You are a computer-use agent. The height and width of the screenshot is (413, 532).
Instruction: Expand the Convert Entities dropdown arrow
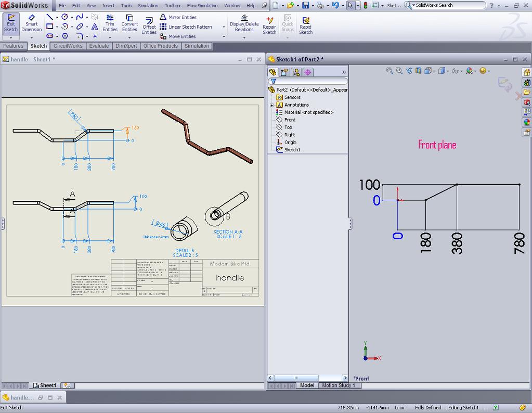[x=129, y=37]
